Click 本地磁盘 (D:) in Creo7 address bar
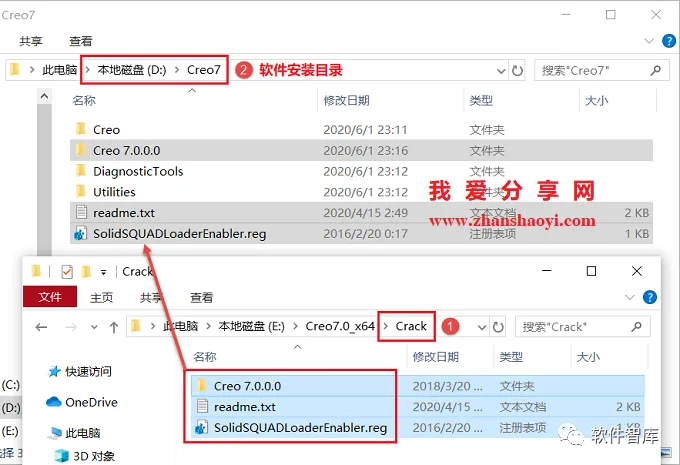 tap(132, 69)
